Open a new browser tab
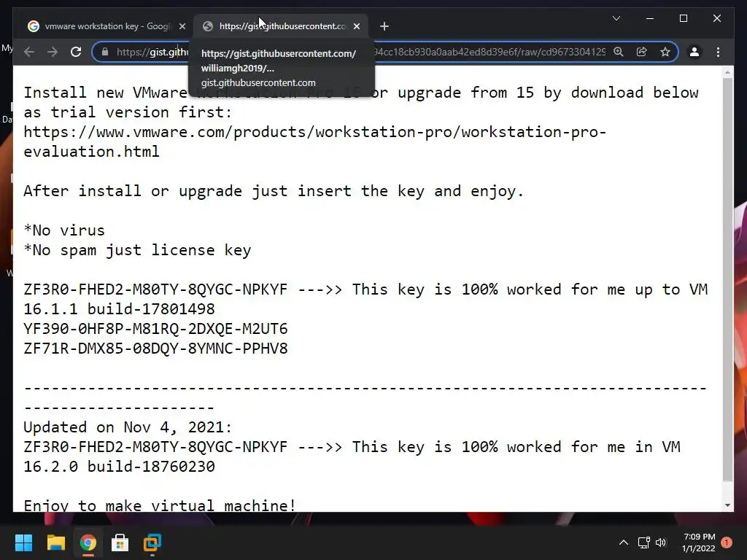The width and height of the screenshot is (747, 560). (384, 26)
